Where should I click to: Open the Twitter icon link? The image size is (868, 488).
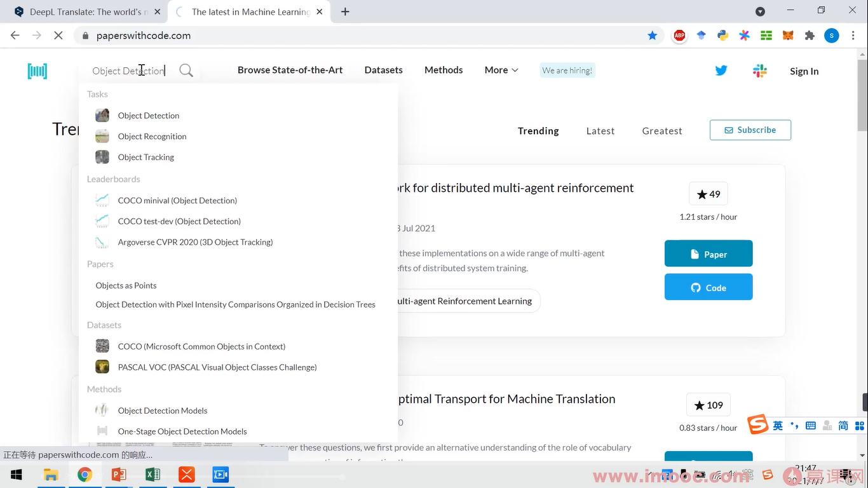[721, 71]
